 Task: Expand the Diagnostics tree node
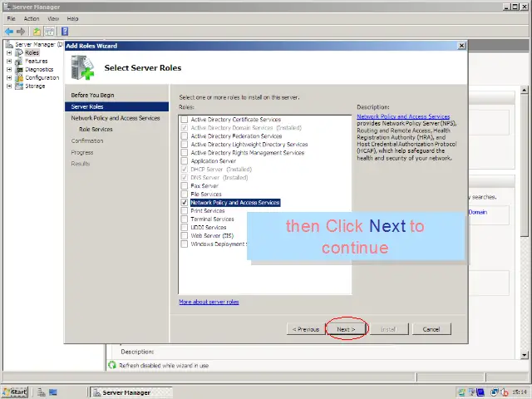point(9,69)
